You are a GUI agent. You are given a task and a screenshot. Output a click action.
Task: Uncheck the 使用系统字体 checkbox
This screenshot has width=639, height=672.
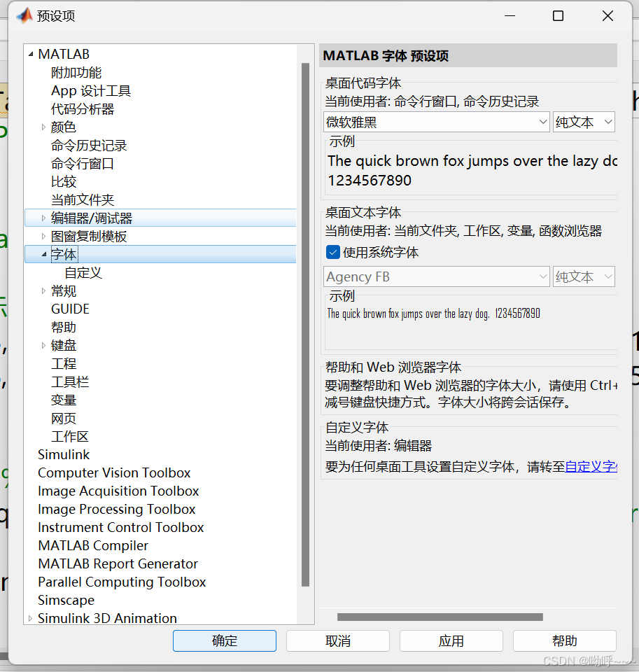click(333, 253)
